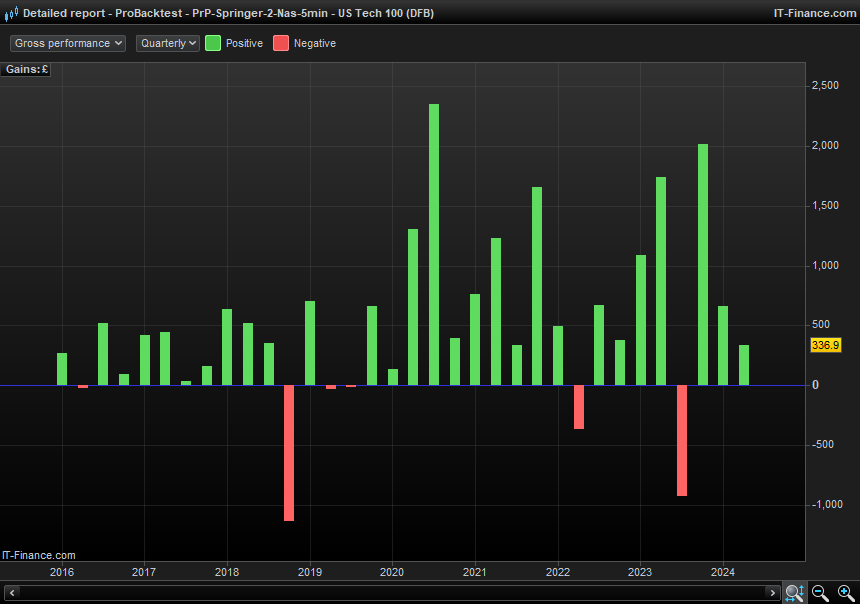Click the red Negative color swatch
Screen dimensions: 860x604
281,43
